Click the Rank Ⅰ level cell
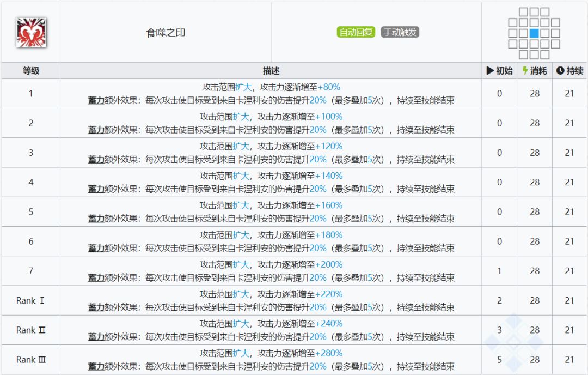588x375 pixels. pyautogui.click(x=30, y=301)
